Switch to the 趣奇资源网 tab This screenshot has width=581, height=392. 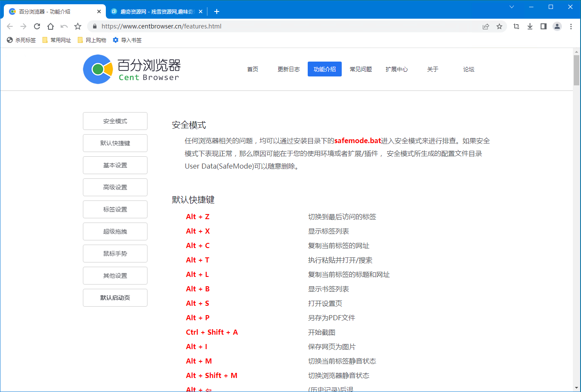click(x=153, y=11)
